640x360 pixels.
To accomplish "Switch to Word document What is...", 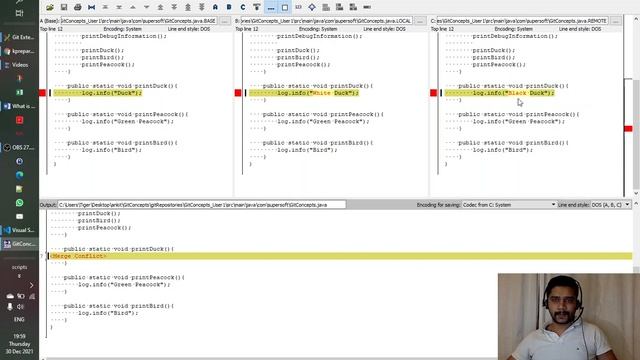I will [19, 106].
